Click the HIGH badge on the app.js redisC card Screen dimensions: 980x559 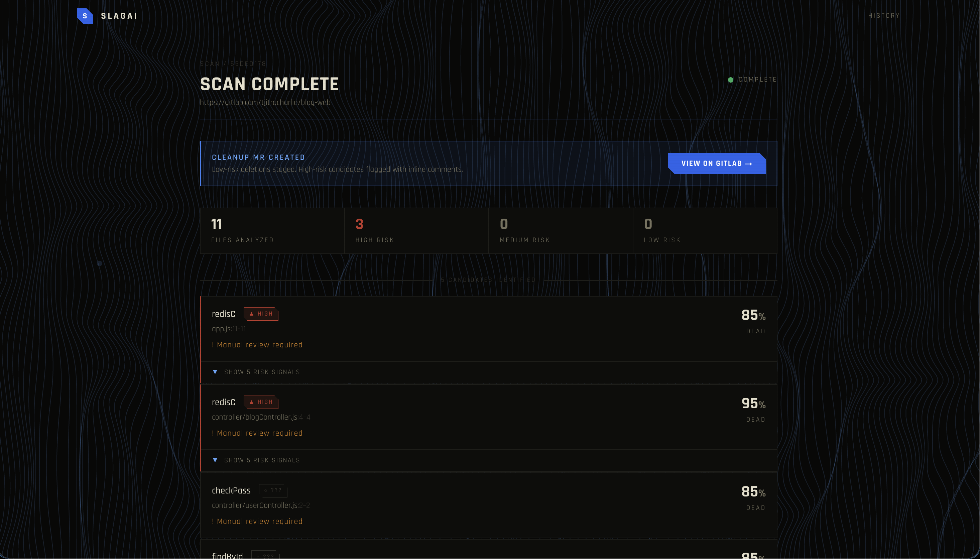[x=261, y=314]
